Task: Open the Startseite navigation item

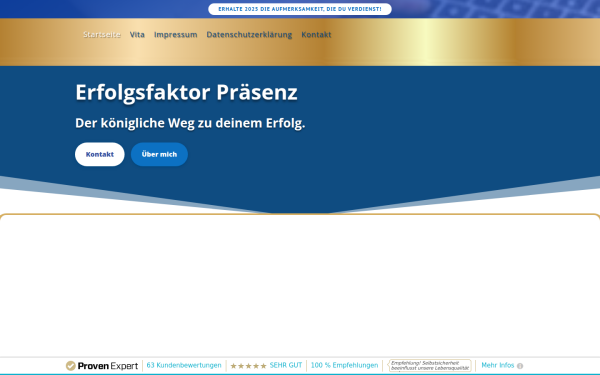Action: [x=102, y=34]
